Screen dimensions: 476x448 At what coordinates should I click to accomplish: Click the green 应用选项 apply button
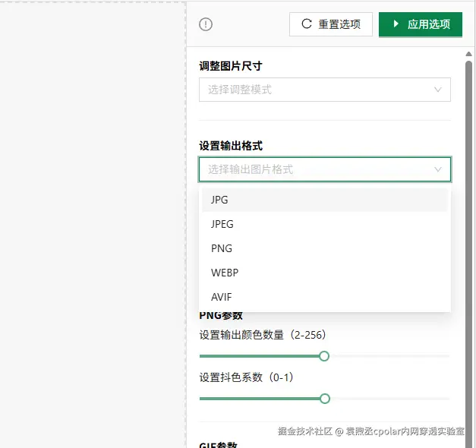coord(421,24)
